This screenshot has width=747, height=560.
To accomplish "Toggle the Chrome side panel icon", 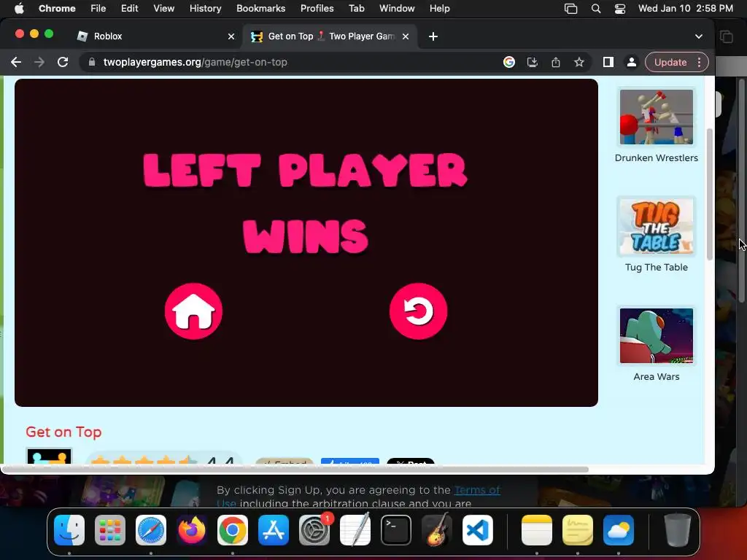I will [x=608, y=62].
